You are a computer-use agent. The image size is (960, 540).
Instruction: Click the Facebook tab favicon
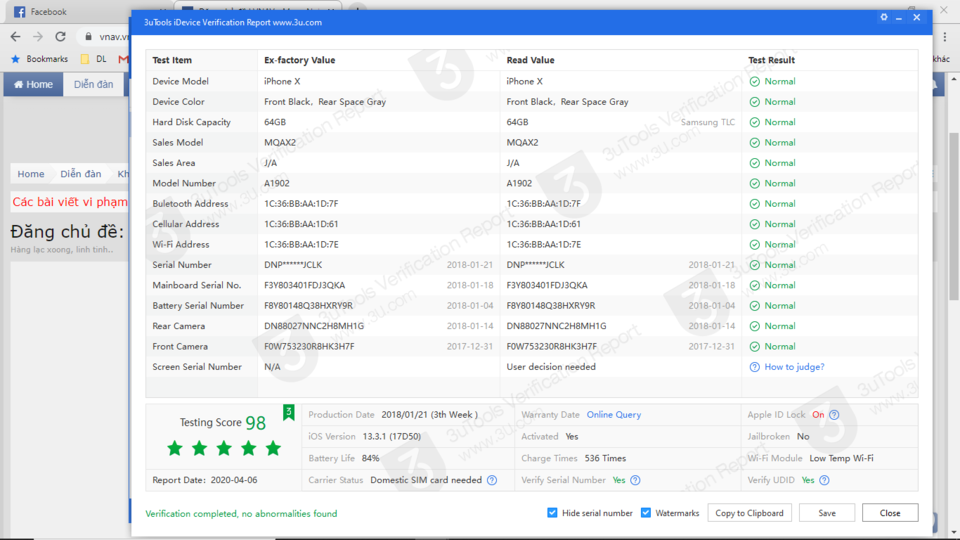pyautogui.click(x=20, y=12)
